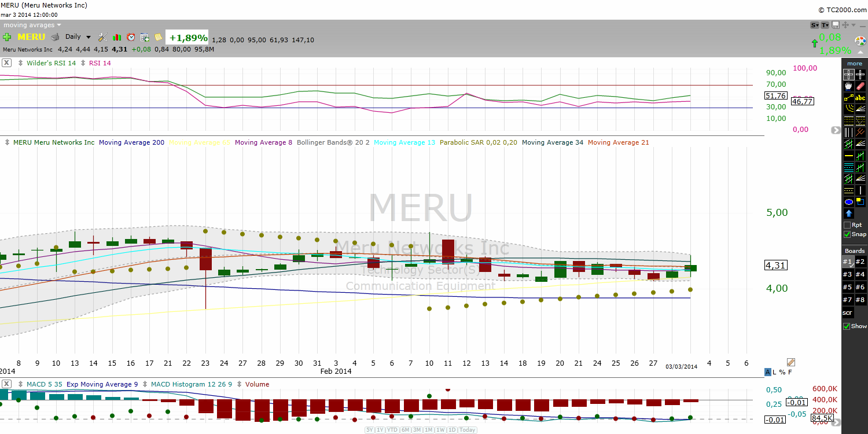
Task: Click the reorder arrows left of MERU legend
Action: [x=8, y=142]
